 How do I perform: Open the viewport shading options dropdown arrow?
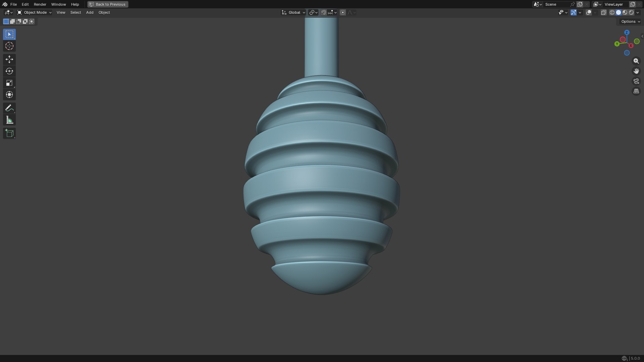(x=638, y=12)
